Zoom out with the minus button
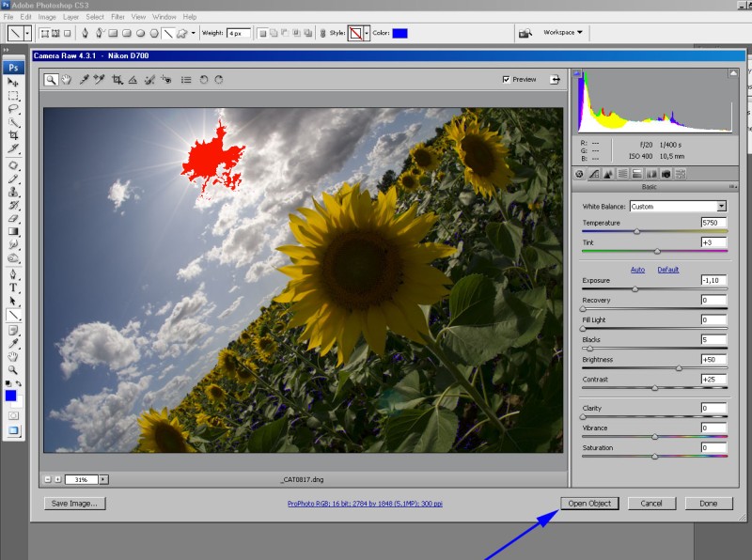 (x=48, y=479)
